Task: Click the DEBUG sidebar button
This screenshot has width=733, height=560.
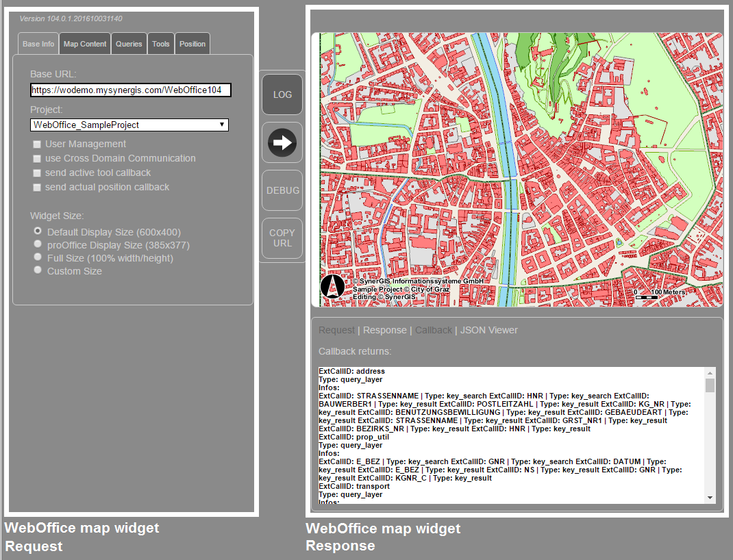Action: pyautogui.click(x=282, y=190)
